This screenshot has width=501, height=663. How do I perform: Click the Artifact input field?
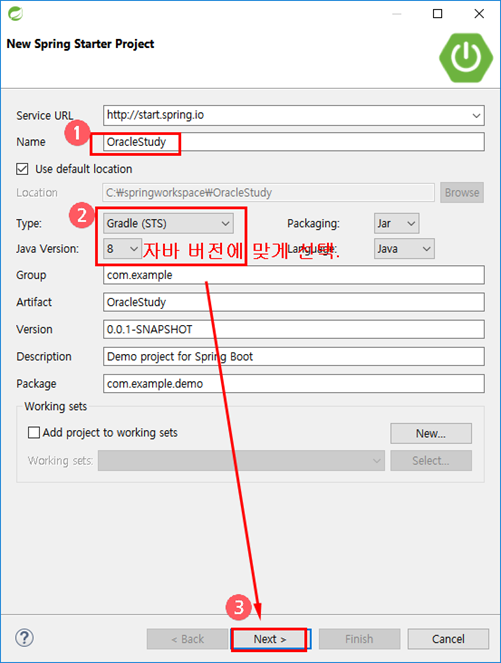pos(294,302)
